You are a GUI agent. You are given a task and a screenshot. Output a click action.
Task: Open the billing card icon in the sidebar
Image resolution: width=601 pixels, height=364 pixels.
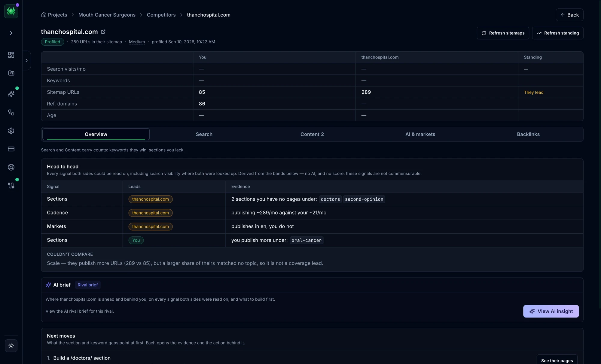point(11,149)
